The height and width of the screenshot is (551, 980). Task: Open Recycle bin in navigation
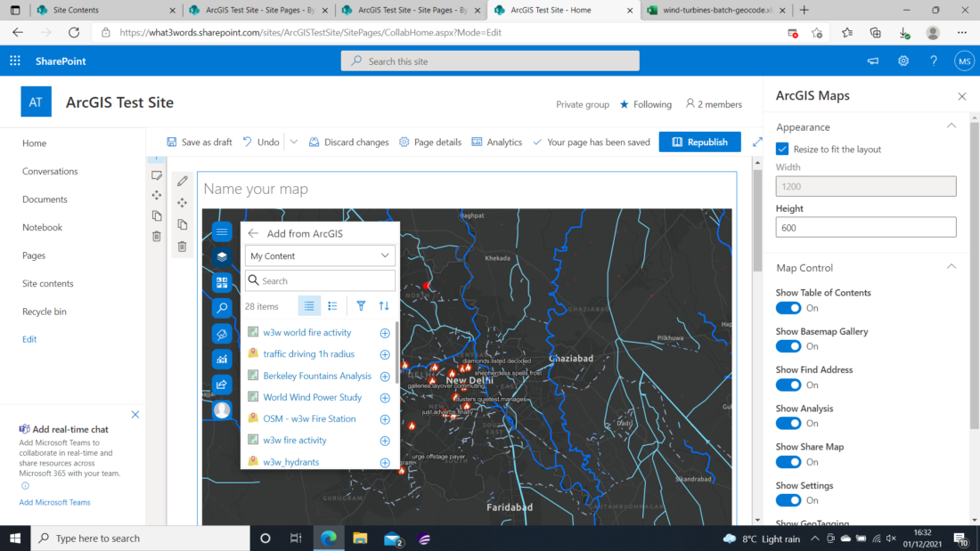pos(44,312)
